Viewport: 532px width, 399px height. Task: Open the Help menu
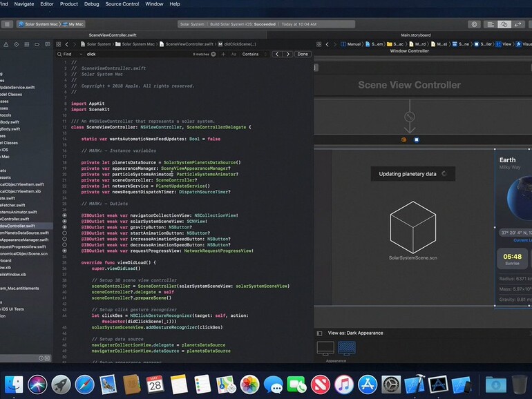point(175,4)
